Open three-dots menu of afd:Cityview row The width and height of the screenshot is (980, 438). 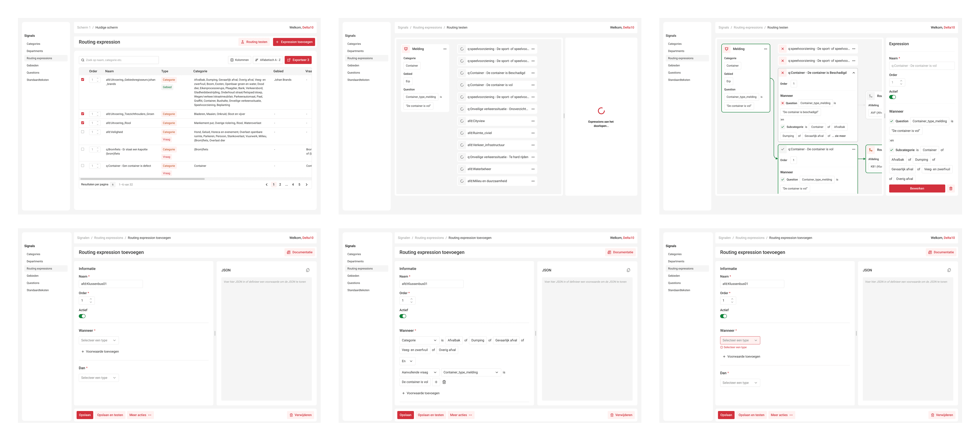point(533,121)
